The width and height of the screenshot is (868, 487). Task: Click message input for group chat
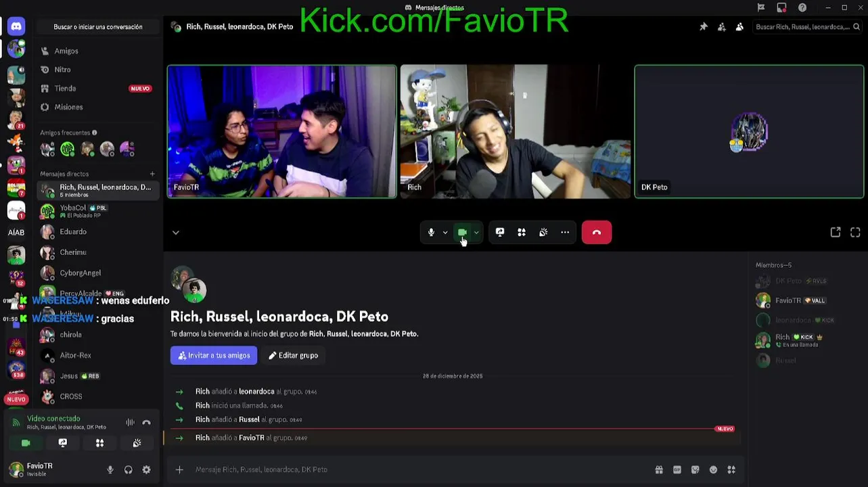click(x=419, y=469)
